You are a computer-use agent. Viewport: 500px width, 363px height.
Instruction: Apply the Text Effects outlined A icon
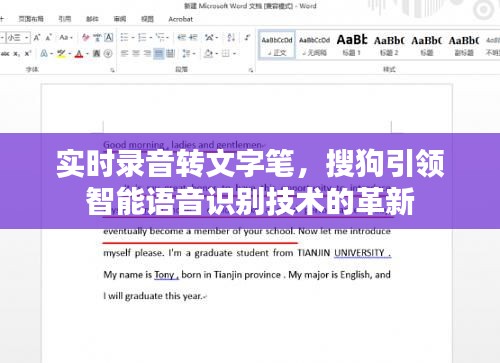[44, 53]
